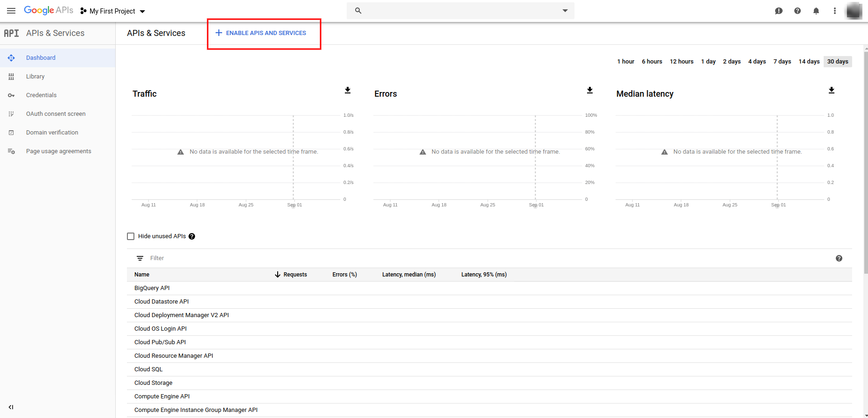The height and width of the screenshot is (418, 868).
Task: Collapse the sidebar with the arrow icon
Action: (x=11, y=407)
